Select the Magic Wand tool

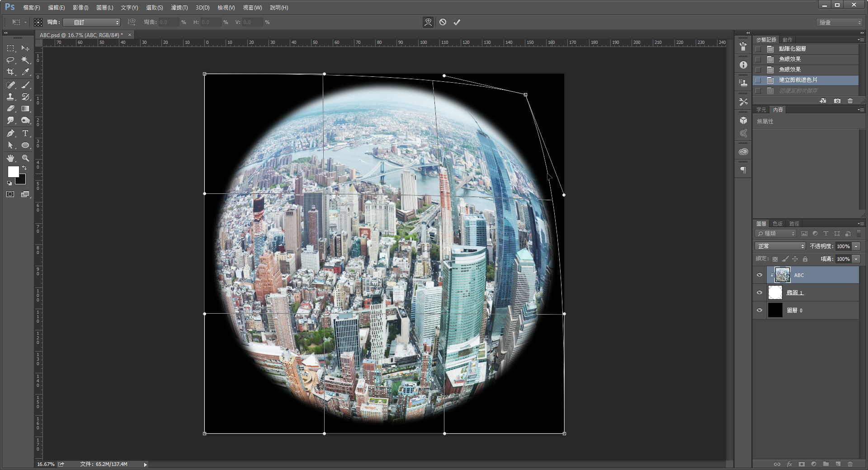25,60
